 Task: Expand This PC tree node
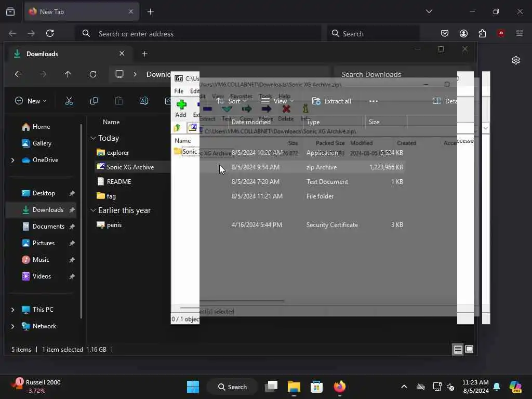13,310
